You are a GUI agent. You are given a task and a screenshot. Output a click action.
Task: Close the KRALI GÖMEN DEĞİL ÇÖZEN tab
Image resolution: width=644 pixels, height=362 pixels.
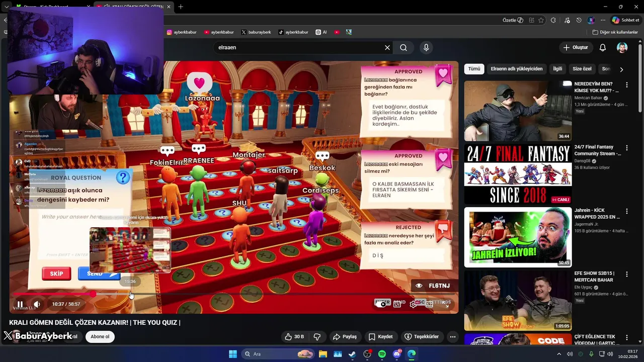[x=169, y=7]
